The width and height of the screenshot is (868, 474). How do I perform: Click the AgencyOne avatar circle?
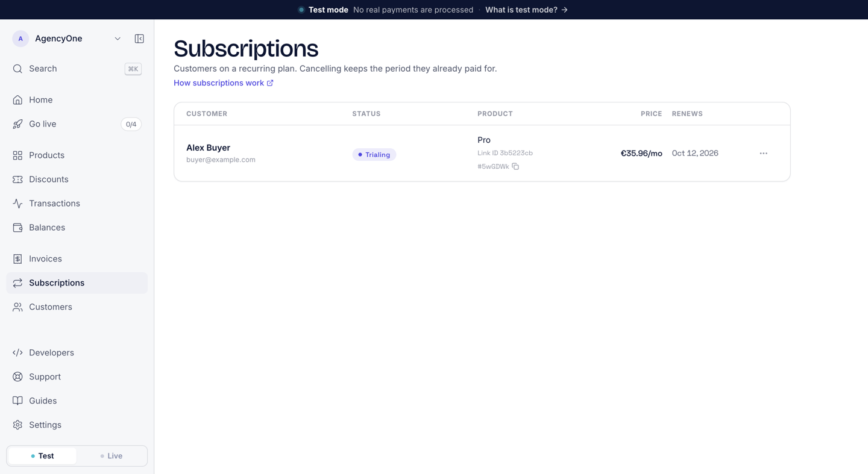click(20, 39)
